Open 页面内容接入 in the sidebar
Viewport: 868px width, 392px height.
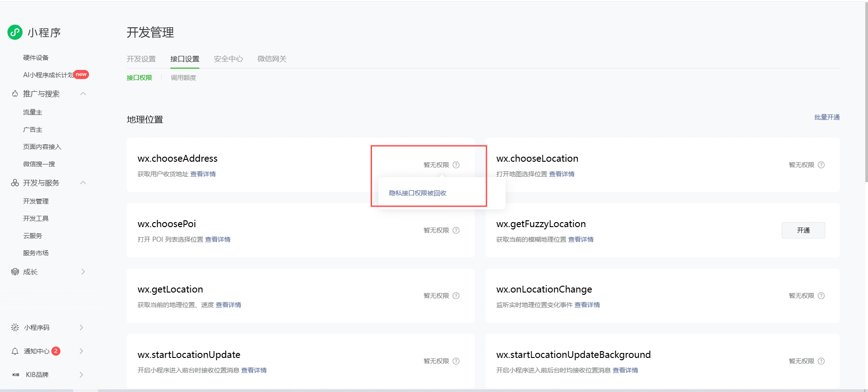click(42, 147)
